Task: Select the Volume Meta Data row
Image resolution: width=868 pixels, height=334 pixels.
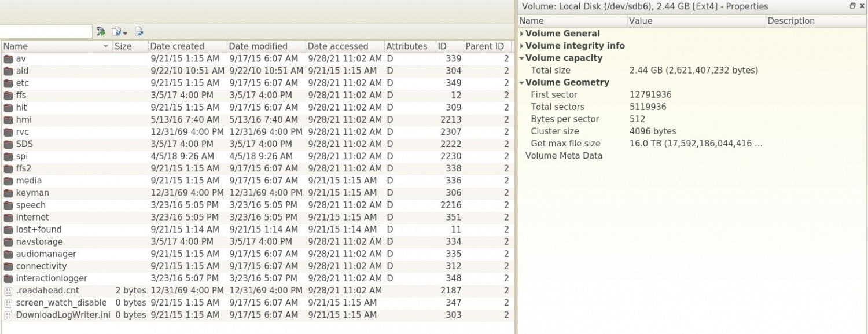Action: 692,156
